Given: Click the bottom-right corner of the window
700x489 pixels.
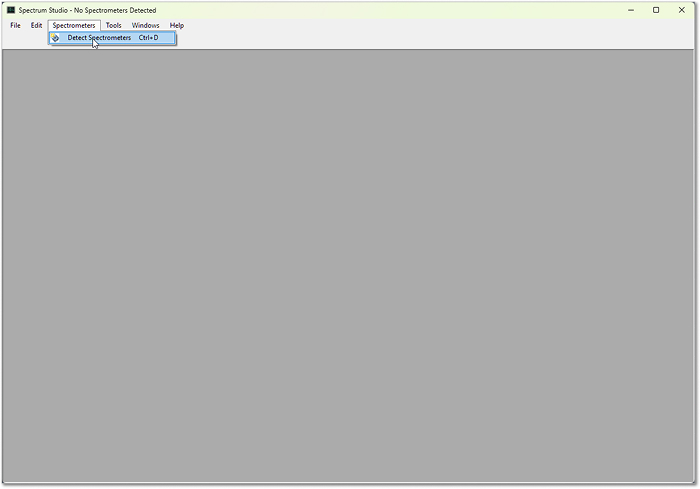Looking at the screenshot, I should [696, 485].
